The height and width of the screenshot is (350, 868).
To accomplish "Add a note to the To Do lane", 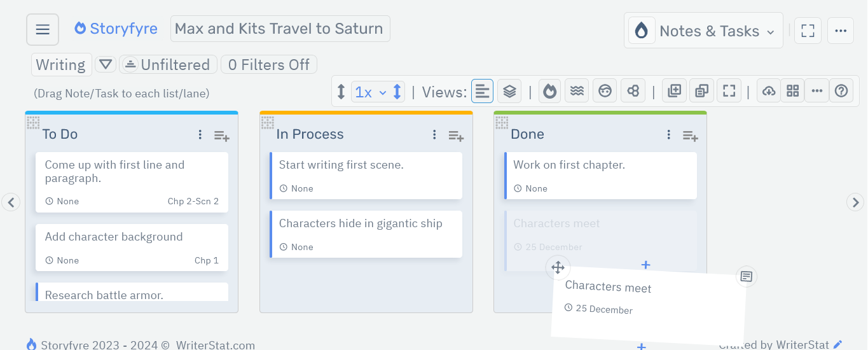I will point(221,136).
